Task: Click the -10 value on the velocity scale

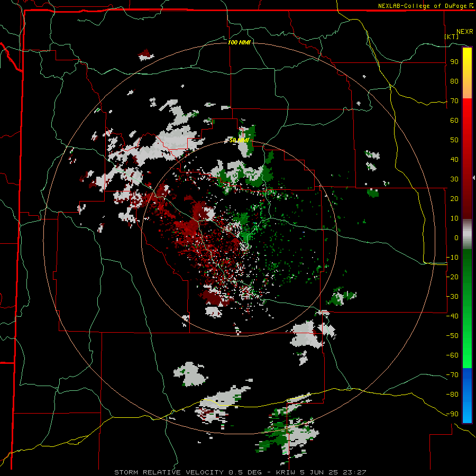Action: (452, 258)
